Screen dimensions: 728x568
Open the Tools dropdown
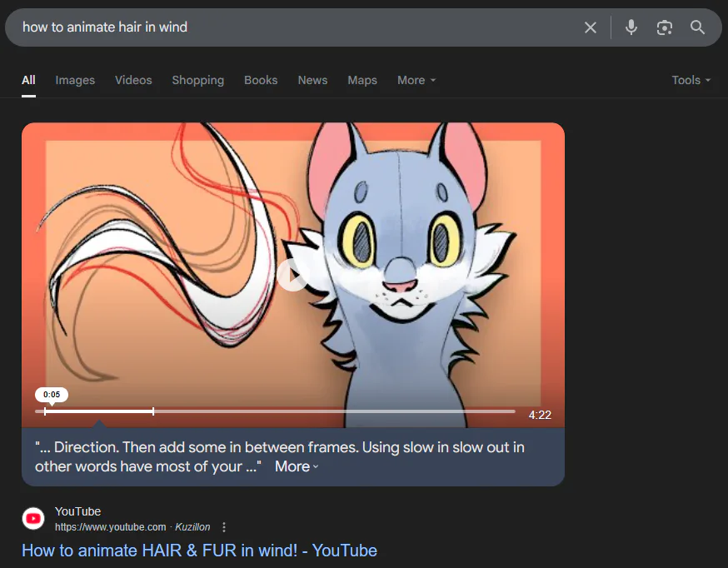point(691,80)
